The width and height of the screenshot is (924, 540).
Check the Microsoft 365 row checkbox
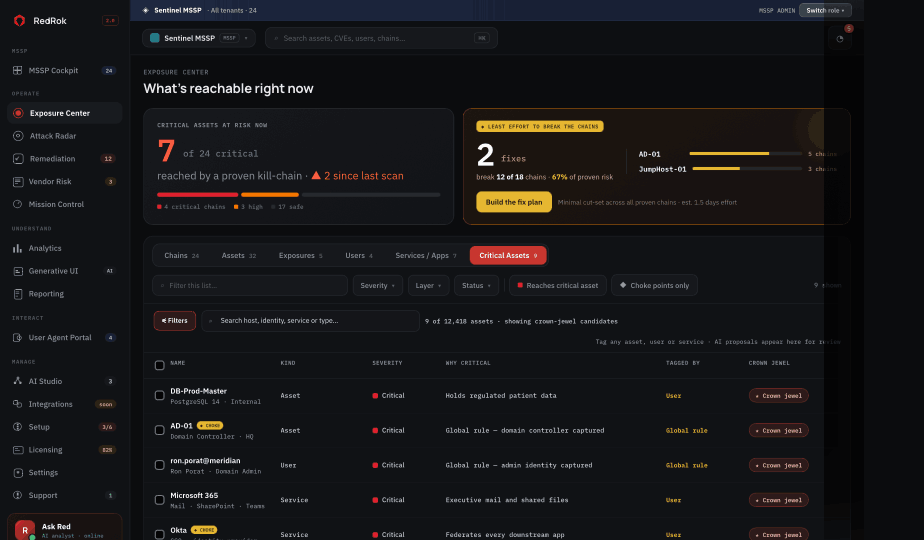coord(159,500)
